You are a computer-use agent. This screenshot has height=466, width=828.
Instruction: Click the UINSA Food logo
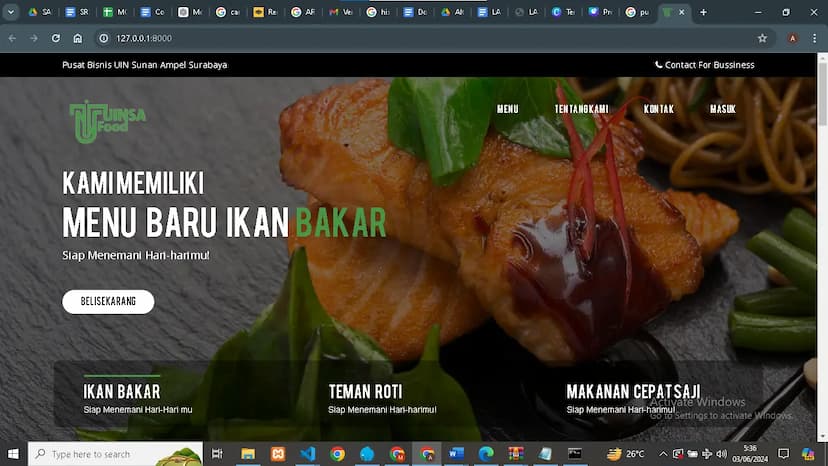point(107,122)
